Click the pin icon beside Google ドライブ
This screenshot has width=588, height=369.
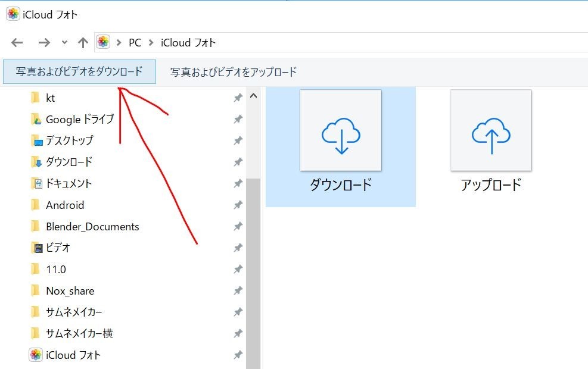(238, 120)
